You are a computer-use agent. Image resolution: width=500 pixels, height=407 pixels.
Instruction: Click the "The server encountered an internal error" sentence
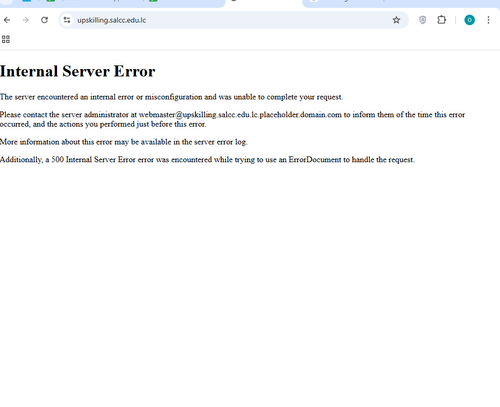coord(171,97)
